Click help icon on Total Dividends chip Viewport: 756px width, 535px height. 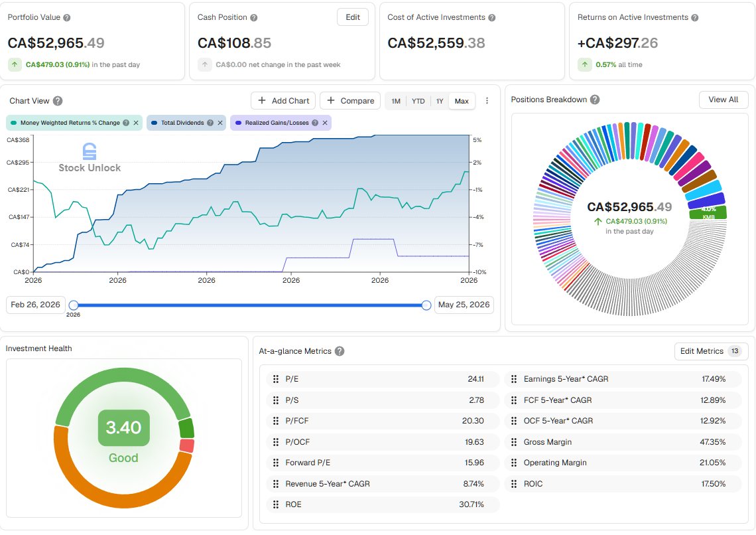click(210, 123)
